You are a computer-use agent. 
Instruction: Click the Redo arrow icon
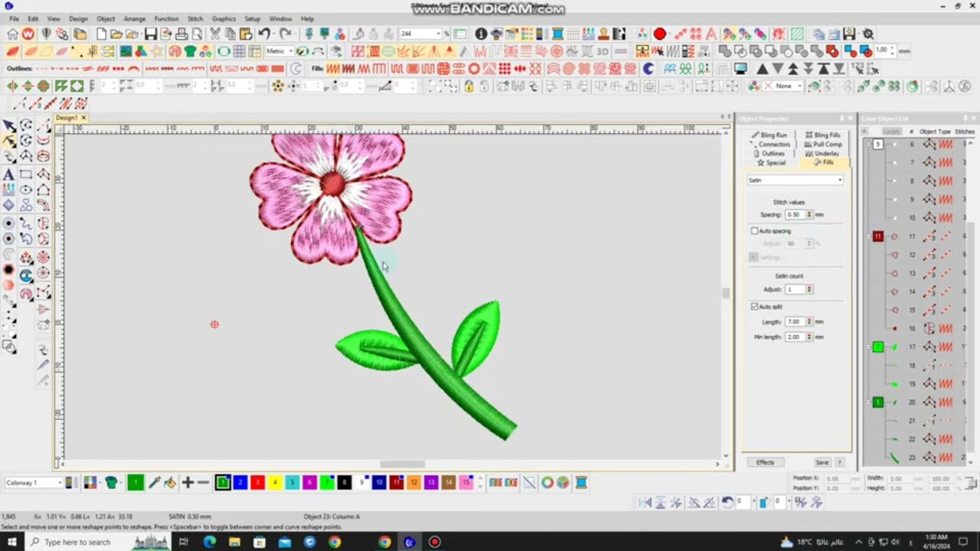click(286, 34)
